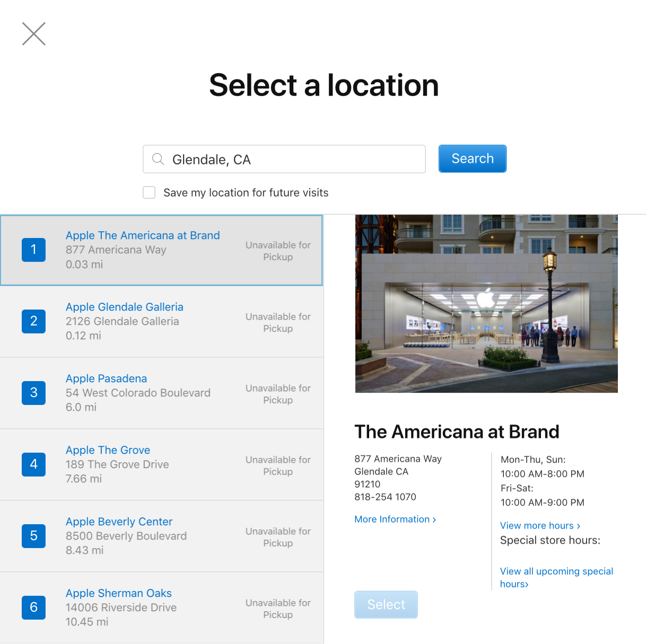646x644 pixels.
Task: Click the Select store button
Action: pyautogui.click(x=386, y=605)
